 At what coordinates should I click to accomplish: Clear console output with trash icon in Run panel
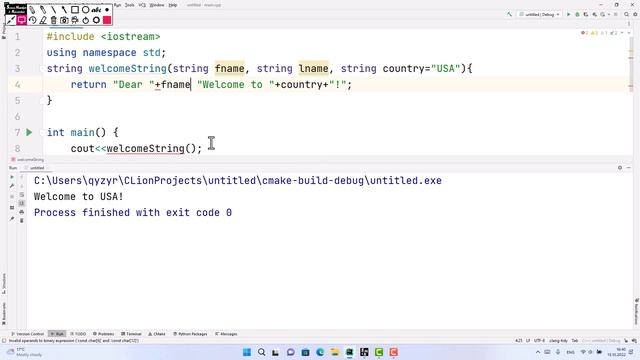click(22, 220)
